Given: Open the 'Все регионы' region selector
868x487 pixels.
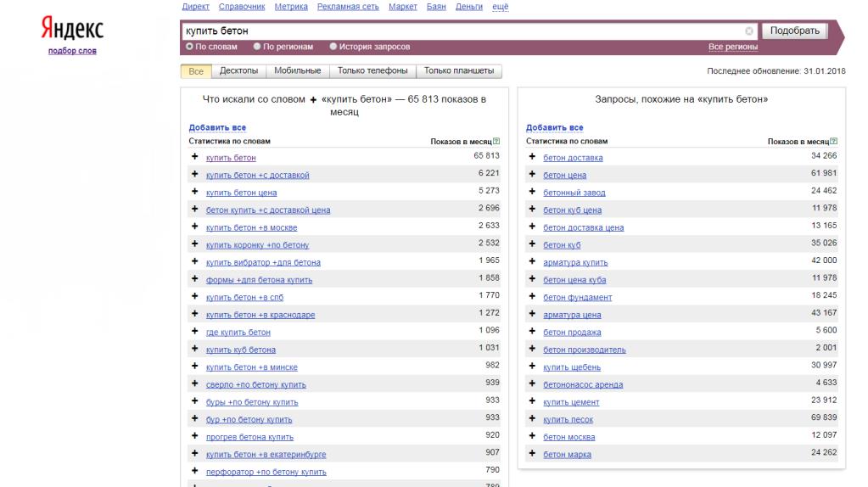Looking at the screenshot, I should 733,47.
